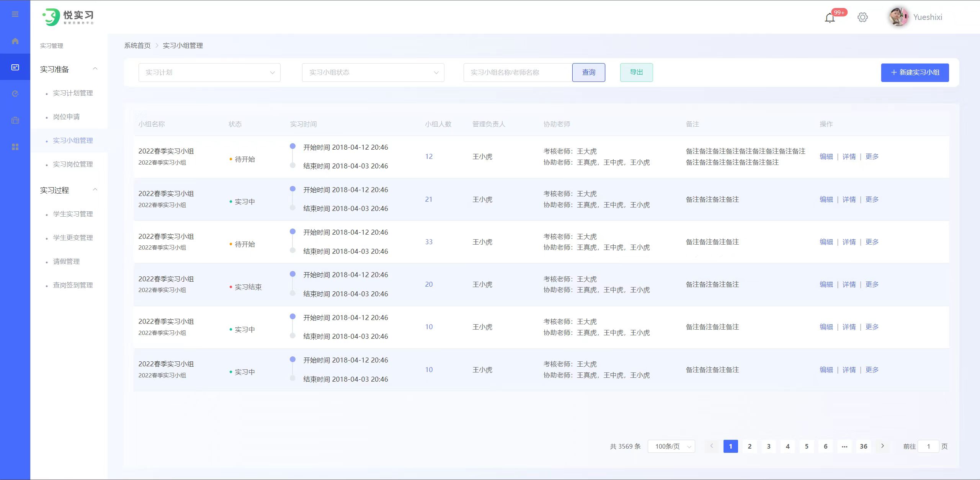This screenshot has width=980, height=480.
Task: Click the 导出 export button
Action: tap(637, 72)
